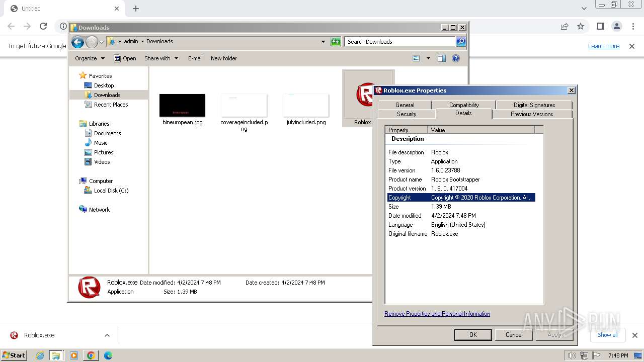Expand Roblox.exe download item chevron
This screenshot has height=362, width=644.
(107, 335)
